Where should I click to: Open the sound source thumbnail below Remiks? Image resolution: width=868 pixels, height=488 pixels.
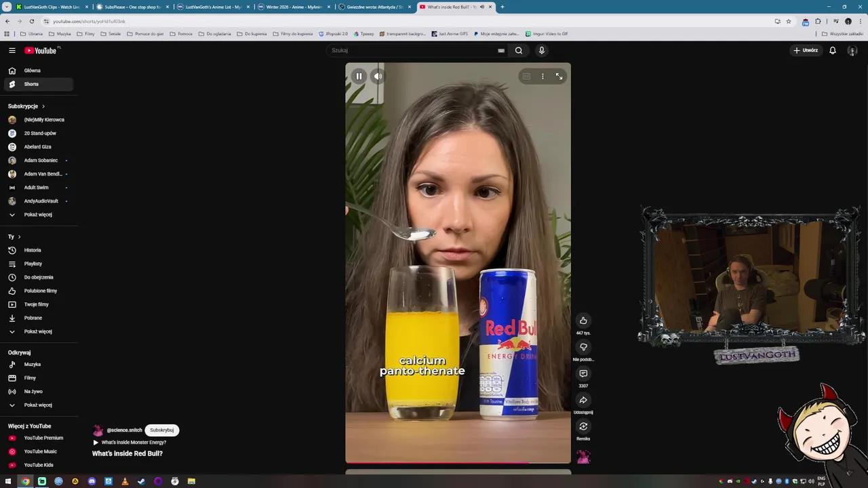583,457
